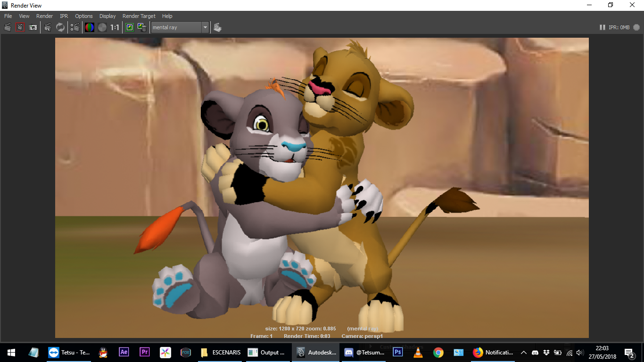
Task: Switch to the ESCENARIS folder window
Action: 220,352
